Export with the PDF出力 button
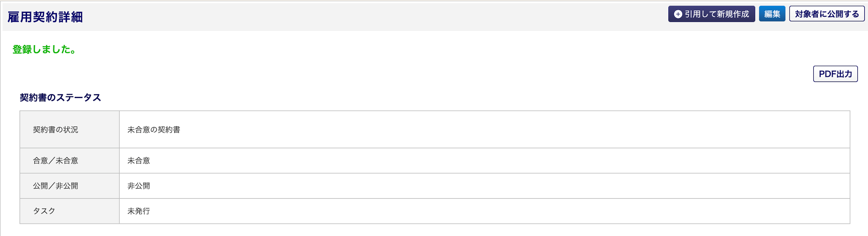This screenshot has height=236, width=868. tap(835, 74)
